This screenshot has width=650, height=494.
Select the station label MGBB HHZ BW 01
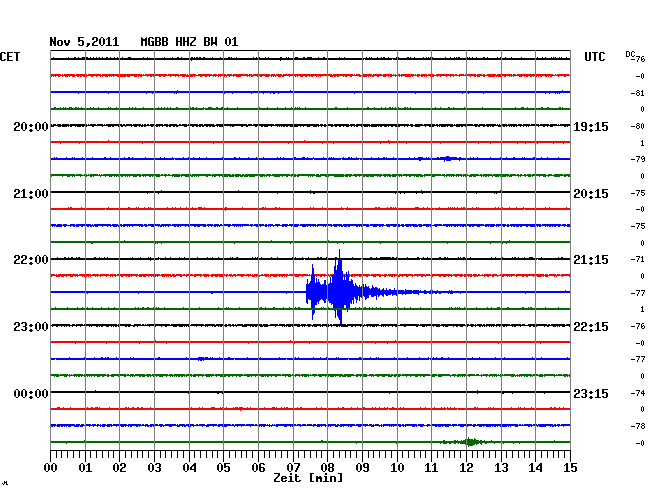click(189, 42)
